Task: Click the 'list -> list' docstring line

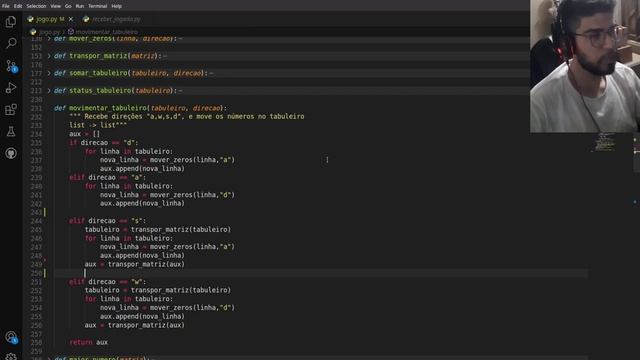Action: click(x=98, y=125)
